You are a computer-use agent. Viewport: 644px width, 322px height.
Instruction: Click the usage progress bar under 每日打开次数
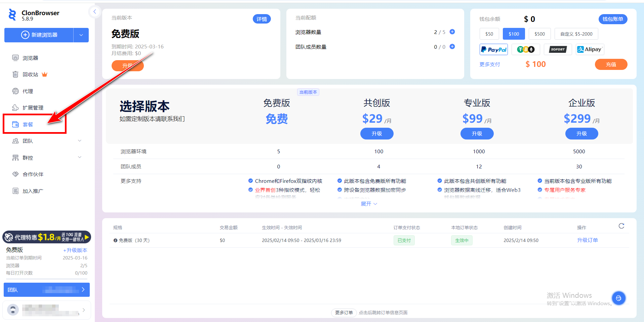coord(47,279)
